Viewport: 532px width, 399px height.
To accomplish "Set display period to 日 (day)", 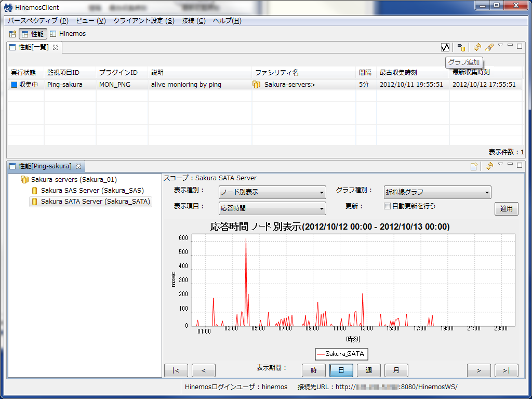I will point(341,370).
